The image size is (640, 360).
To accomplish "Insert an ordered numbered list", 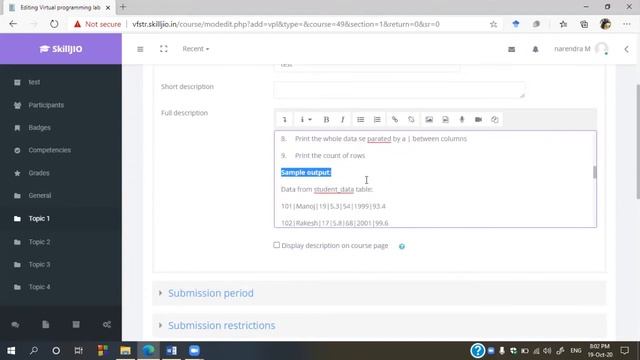I will (x=377, y=120).
